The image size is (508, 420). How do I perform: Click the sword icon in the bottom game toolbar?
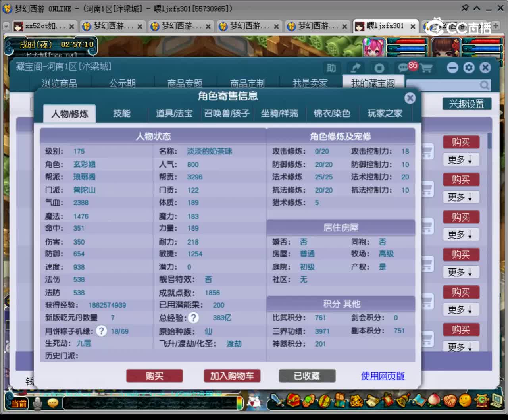point(278,401)
